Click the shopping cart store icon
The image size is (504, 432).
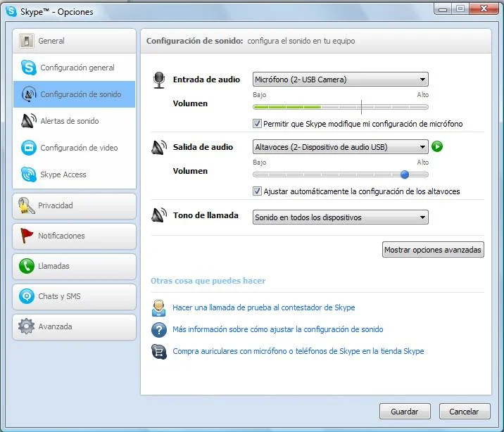click(x=159, y=351)
